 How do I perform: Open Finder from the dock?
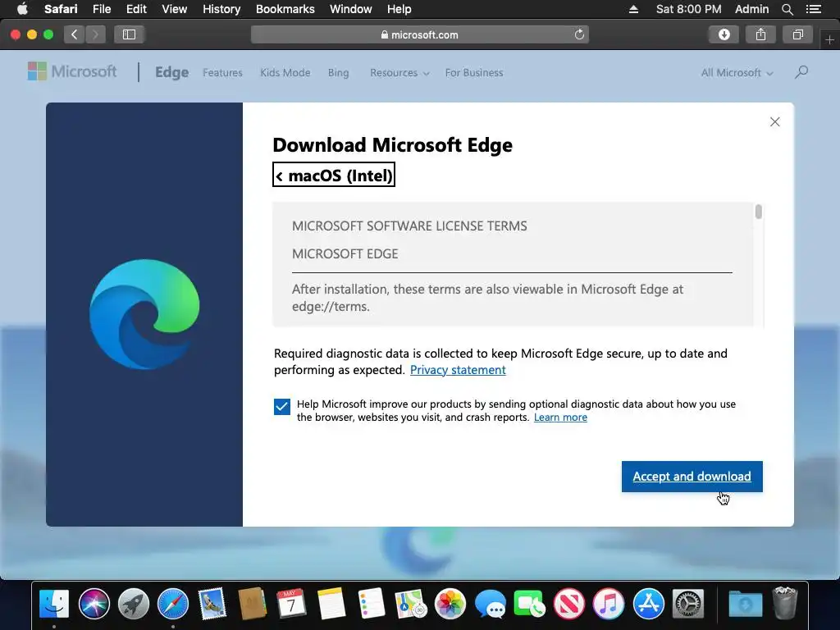(54, 603)
